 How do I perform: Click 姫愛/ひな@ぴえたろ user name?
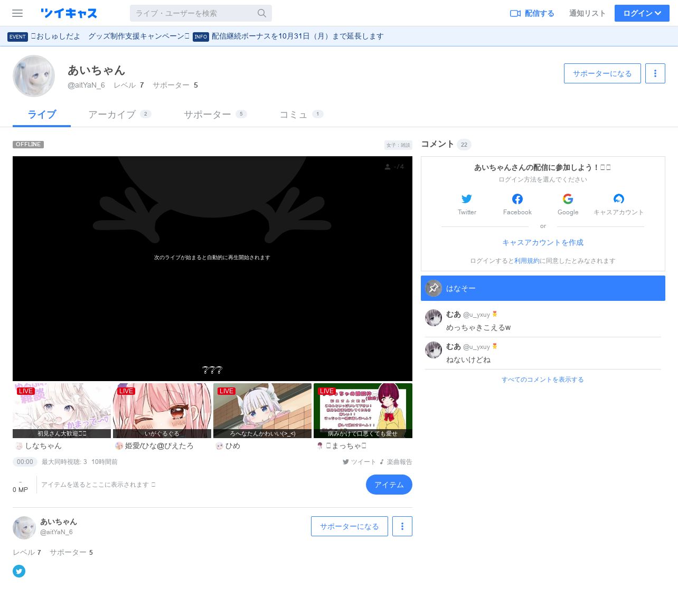pyautogui.click(x=159, y=446)
